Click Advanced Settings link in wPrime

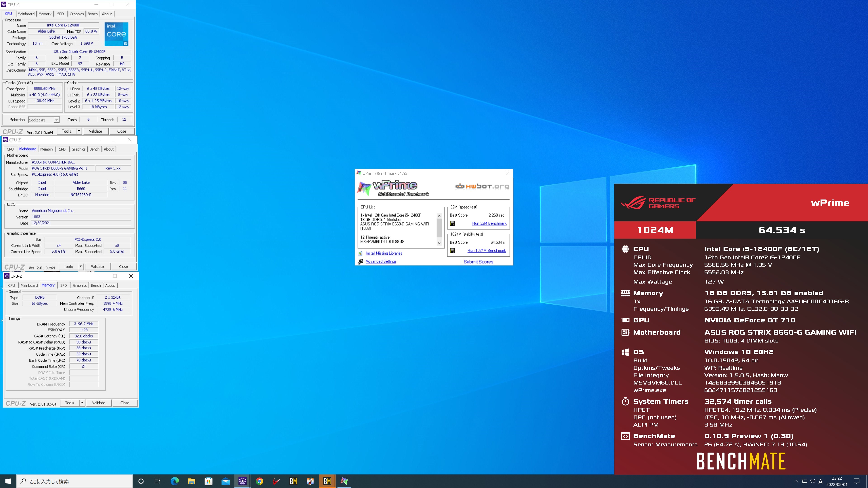coord(381,261)
